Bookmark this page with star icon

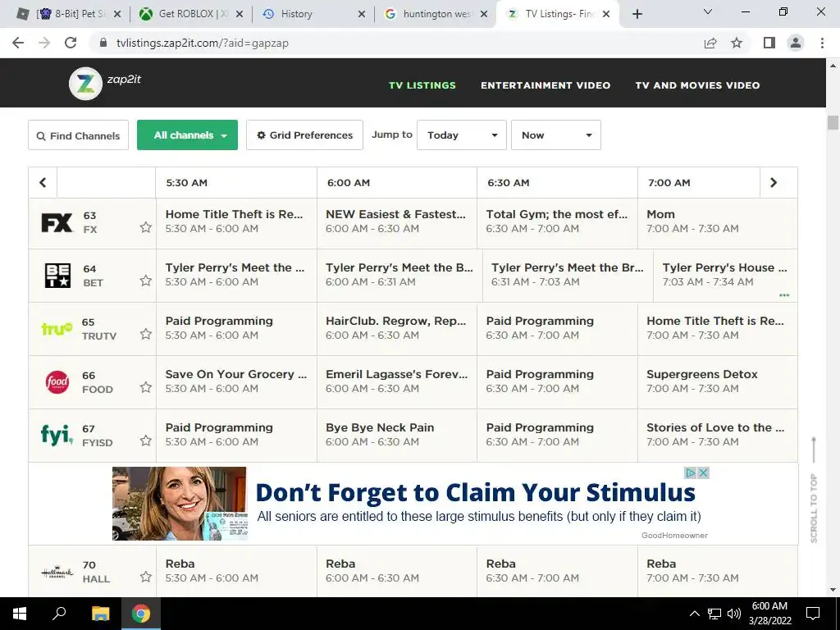tap(737, 43)
